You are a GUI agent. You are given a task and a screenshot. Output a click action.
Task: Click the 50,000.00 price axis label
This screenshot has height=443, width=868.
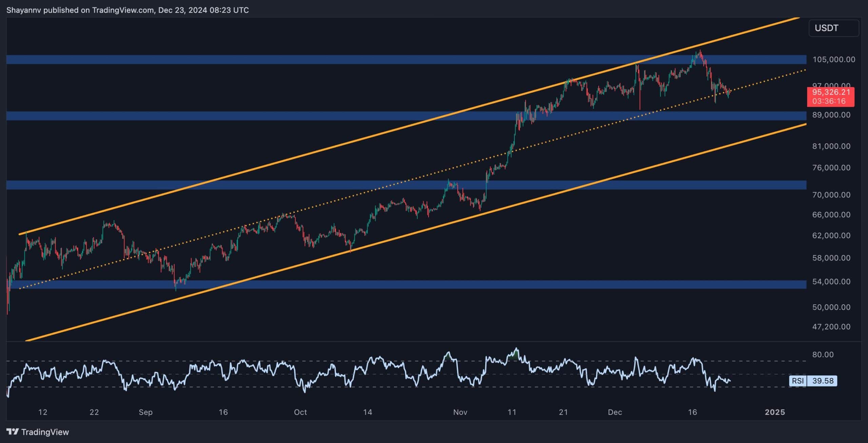click(831, 307)
